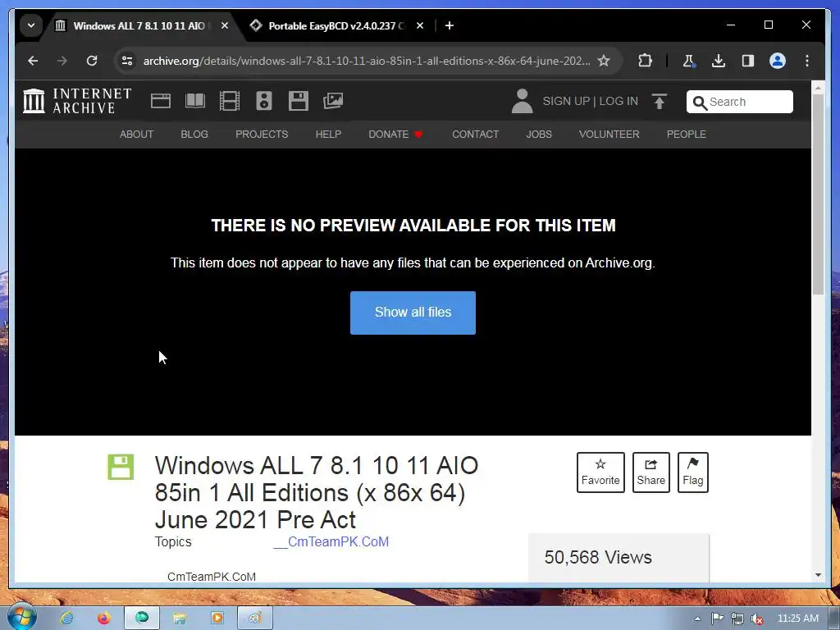This screenshot has height=630, width=840.
Task: Open the Downloads icon
Action: (x=719, y=61)
